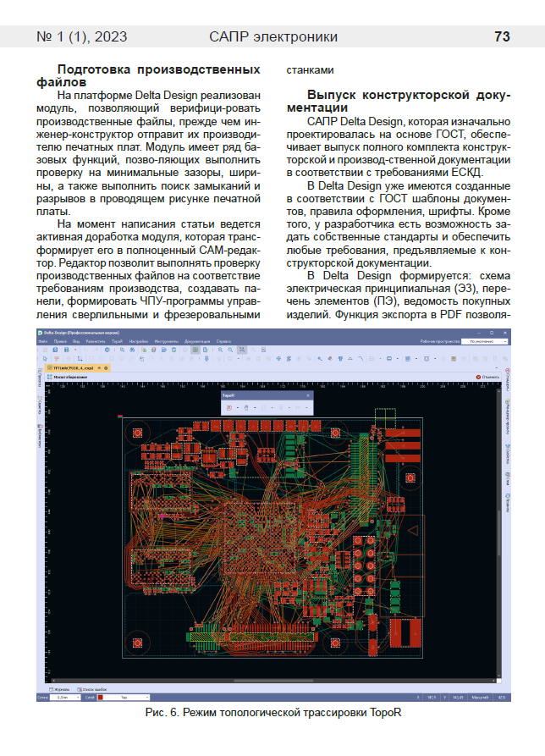
Task: Click the zoom in magnifier icon
Action: pos(220,350)
